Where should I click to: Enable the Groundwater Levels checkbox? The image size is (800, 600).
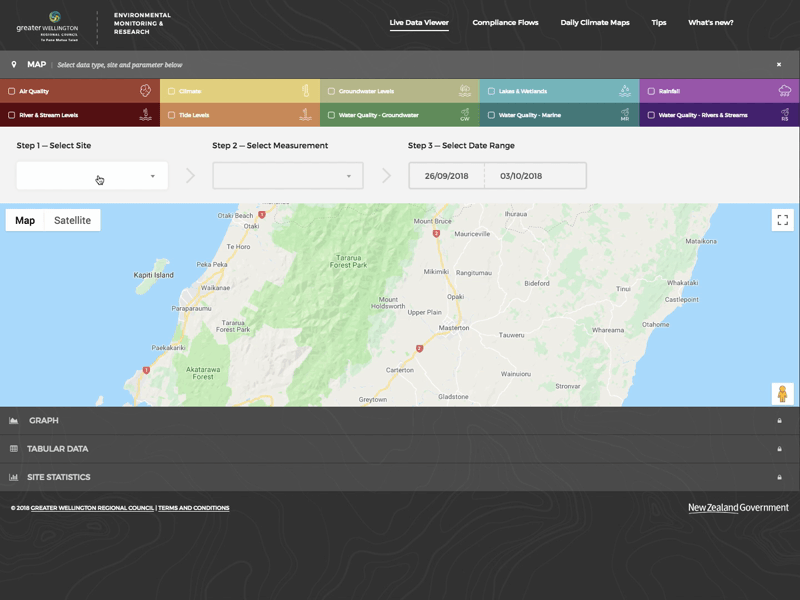(332, 91)
